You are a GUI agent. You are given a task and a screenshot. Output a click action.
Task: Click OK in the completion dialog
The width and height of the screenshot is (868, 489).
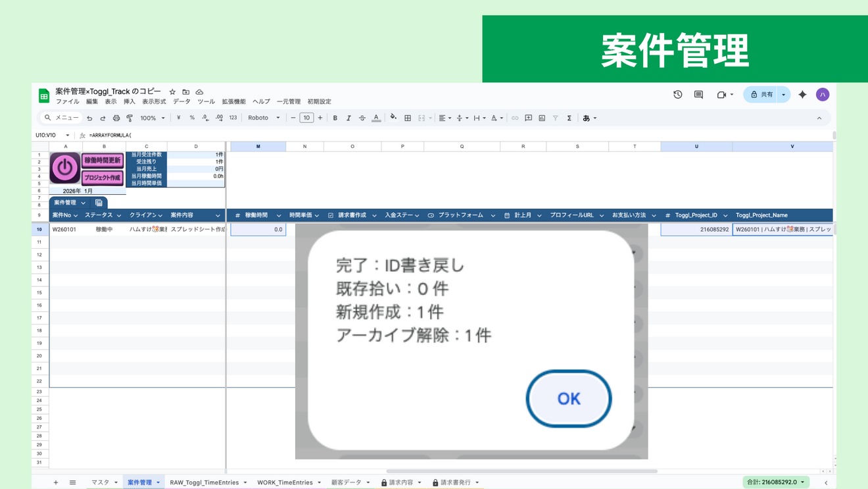click(569, 399)
